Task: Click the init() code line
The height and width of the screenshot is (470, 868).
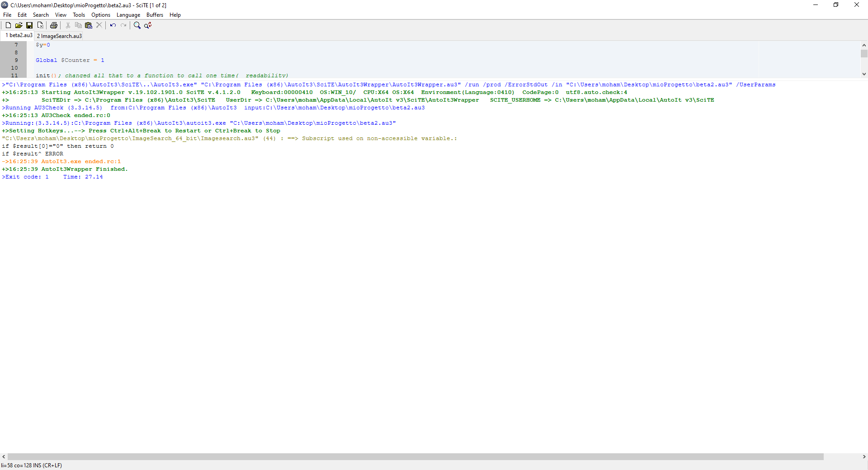Action: coord(162,75)
